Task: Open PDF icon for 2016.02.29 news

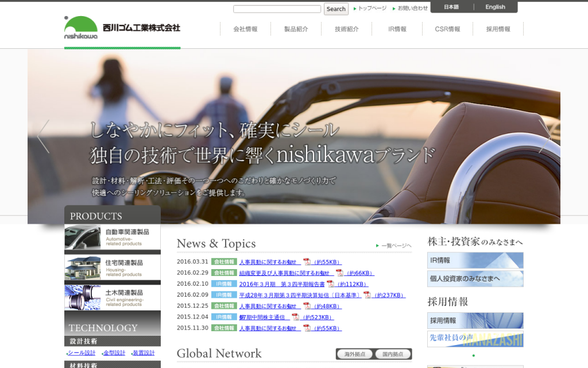Action: pyautogui.click(x=339, y=273)
